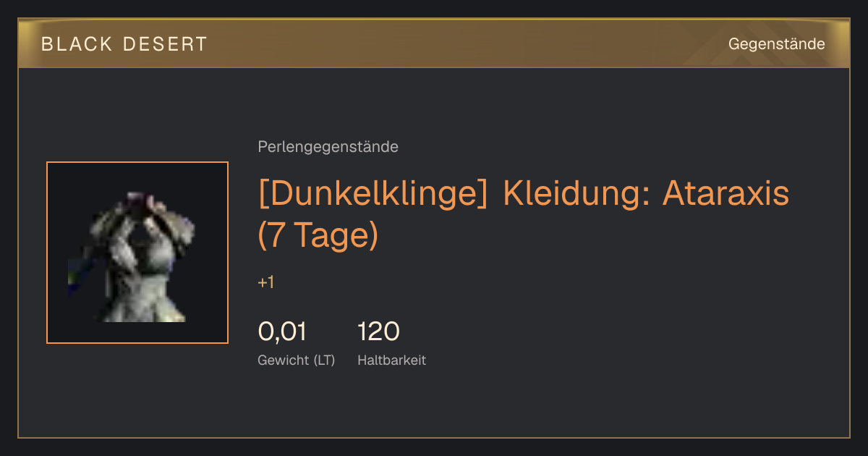Screen dimensions: 868x456
Task: Click the empty dark card area below the stats
Action: coord(434,404)
